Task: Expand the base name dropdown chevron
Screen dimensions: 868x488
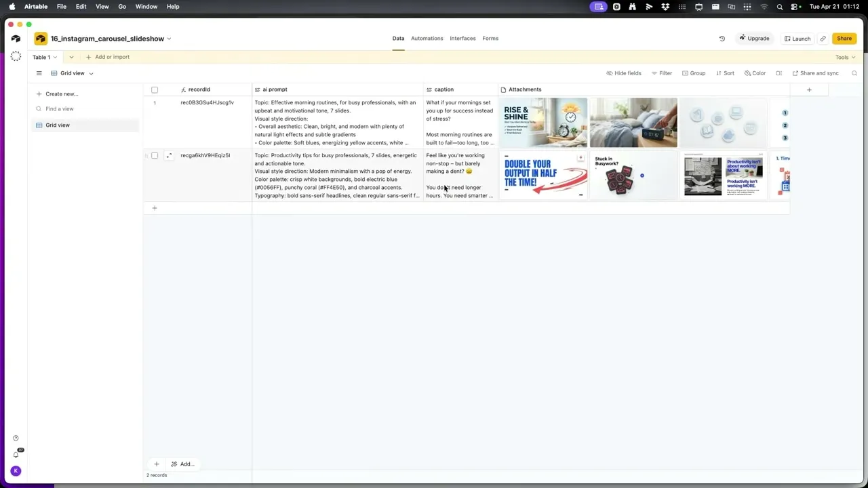Action: click(x=169, y=39)
